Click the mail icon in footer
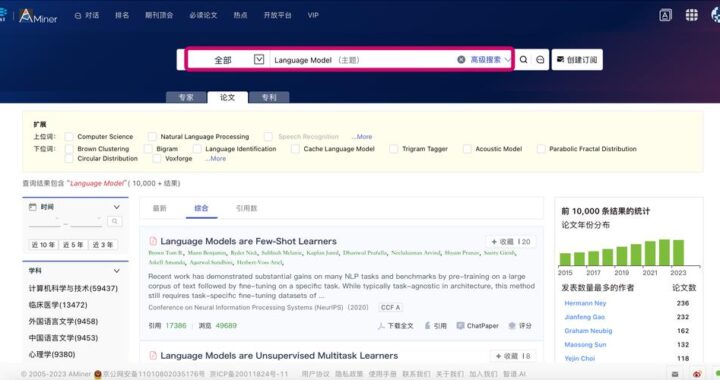 (x=675, y=374)
